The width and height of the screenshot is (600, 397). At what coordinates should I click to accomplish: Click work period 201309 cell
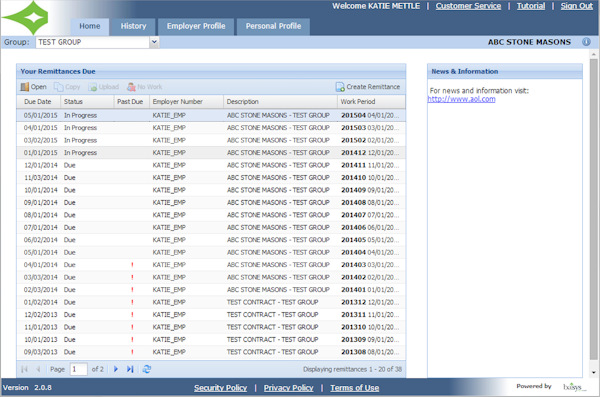[x=370, y=340]
